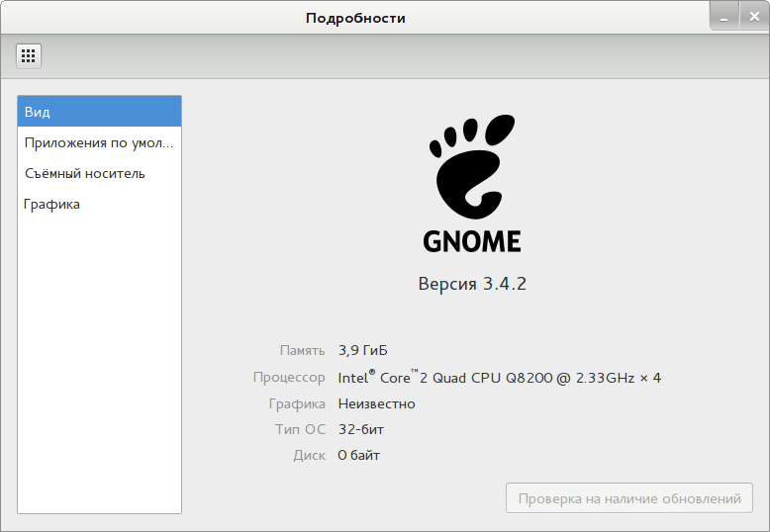Click the Intel Core 2 Quad processor value
This screenshot has height=532, width=770.
(x=500, y=378)
